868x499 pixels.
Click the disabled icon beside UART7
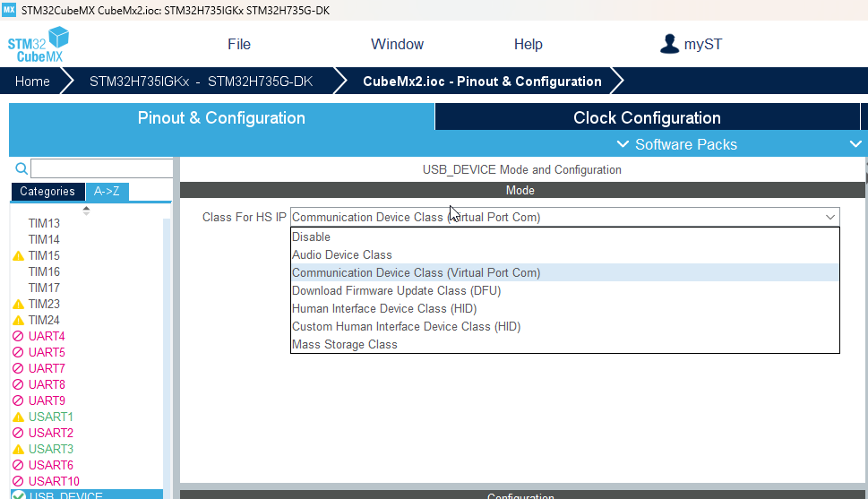pos(18,368)
